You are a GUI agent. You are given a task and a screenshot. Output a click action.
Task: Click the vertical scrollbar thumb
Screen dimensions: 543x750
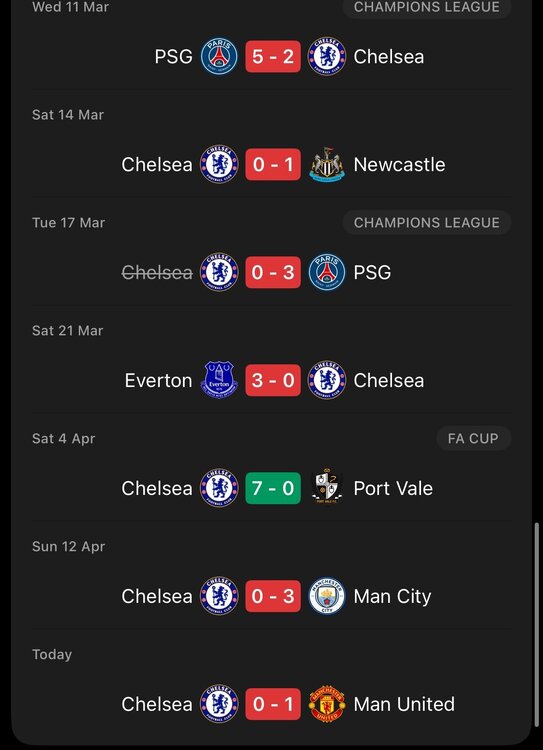tap(536, 626)
